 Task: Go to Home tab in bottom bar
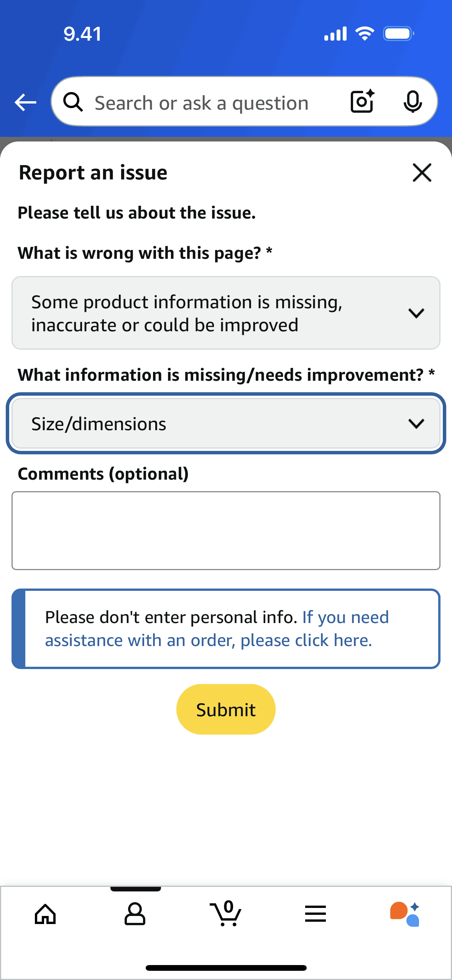(x=45, y=914)
